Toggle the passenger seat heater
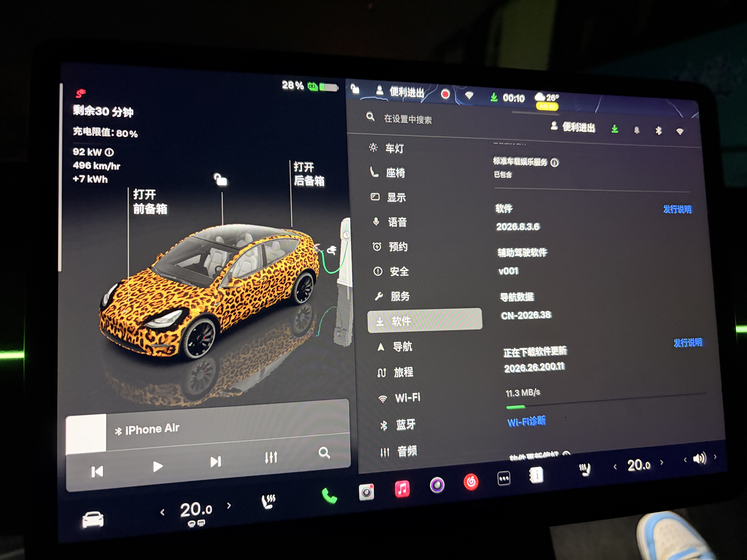The height and width of the screenshot is (560, 747). click(x=585, y=470)
